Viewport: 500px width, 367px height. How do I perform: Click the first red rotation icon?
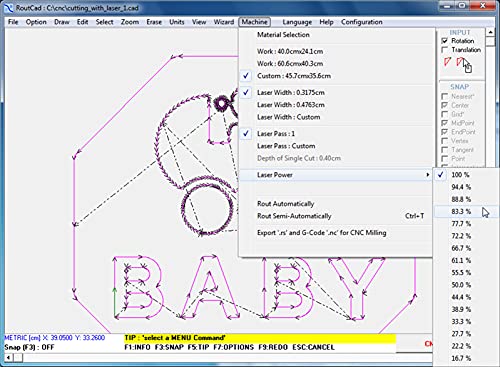point(447,62)
